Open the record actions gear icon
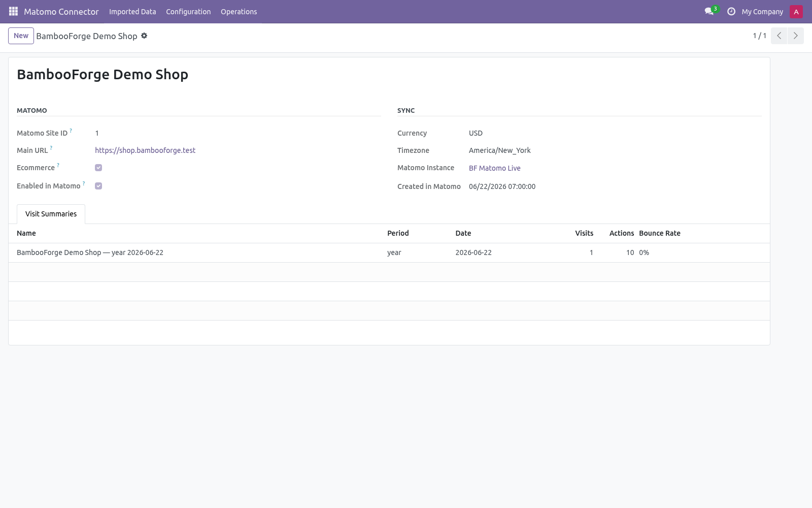The width and height of the screenshot is (812, 508). (x=144, y=36)
